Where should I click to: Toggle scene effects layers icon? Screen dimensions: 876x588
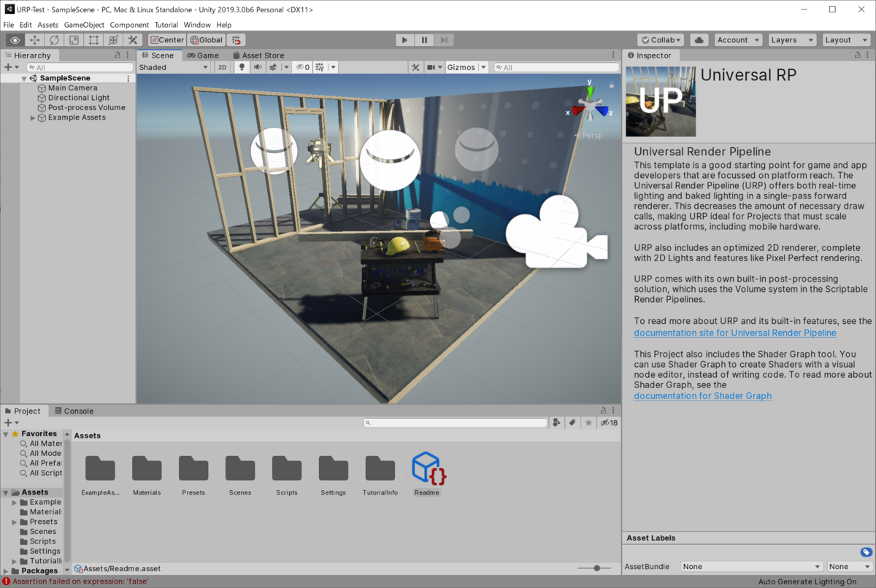coord(273,67)
